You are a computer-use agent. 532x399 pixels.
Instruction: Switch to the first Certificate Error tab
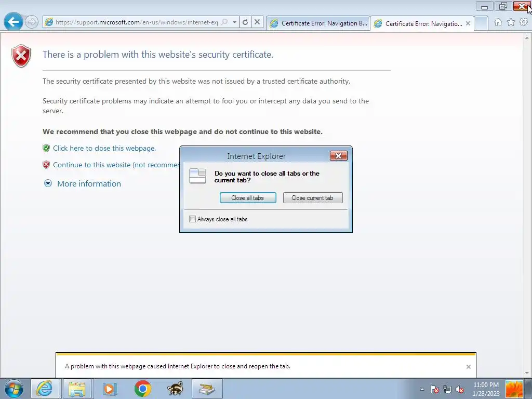click(x=318, y=23)
